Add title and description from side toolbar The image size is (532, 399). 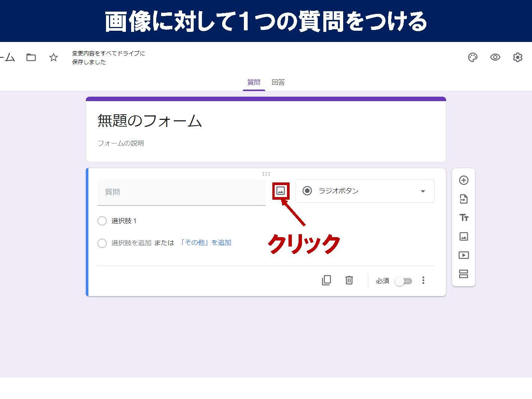point(464,218)
